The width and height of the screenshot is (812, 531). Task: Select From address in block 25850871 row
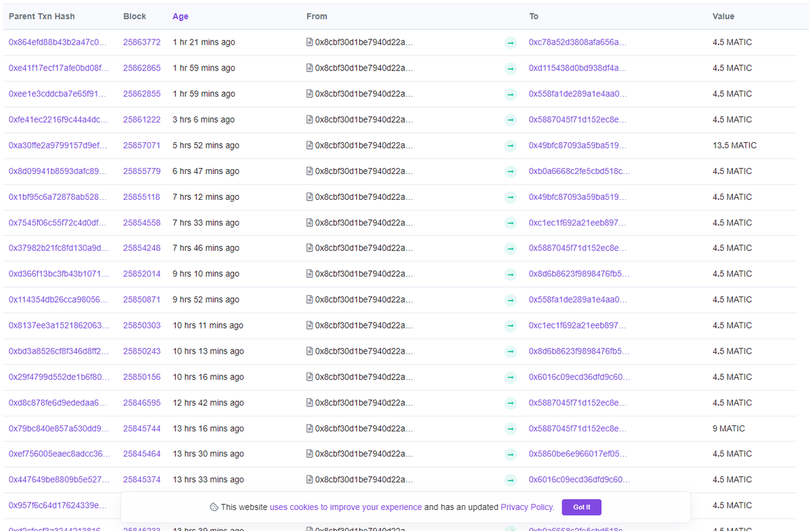(x=364, y=299)
